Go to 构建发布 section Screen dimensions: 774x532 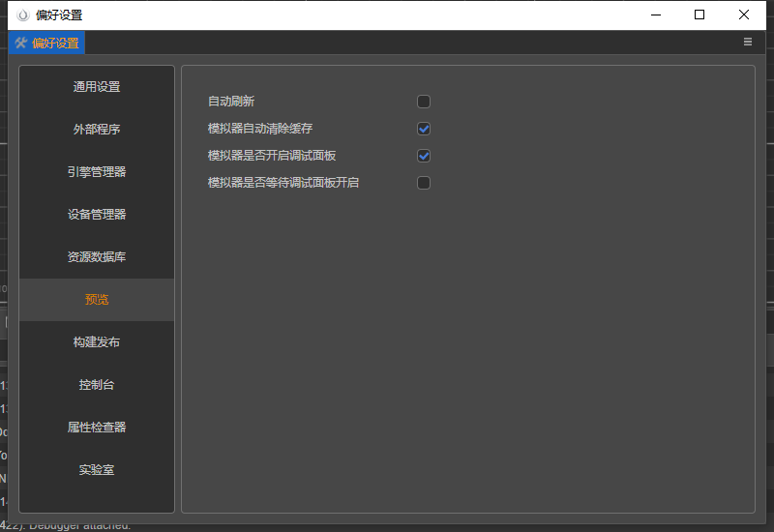click(97, 342)
